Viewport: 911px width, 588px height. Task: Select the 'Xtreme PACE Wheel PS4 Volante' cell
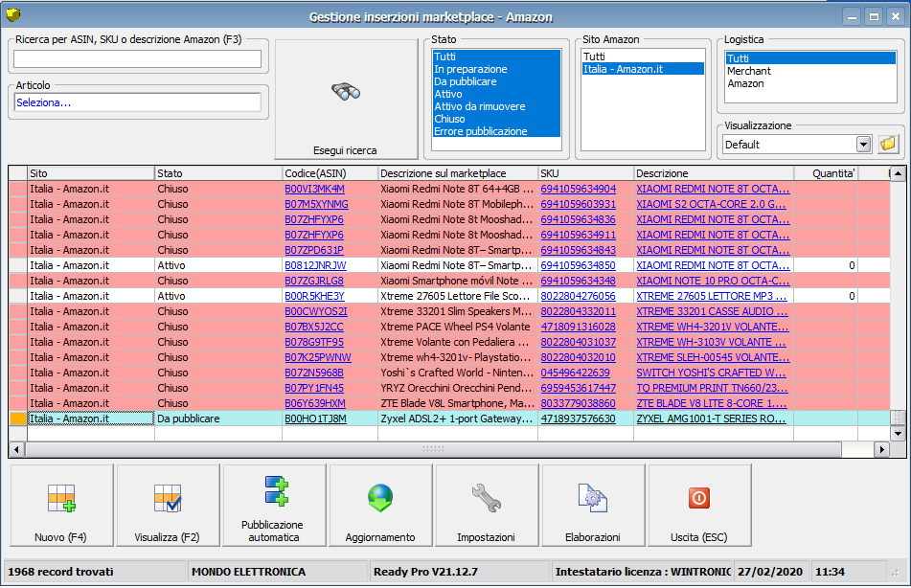coord(458,328)
